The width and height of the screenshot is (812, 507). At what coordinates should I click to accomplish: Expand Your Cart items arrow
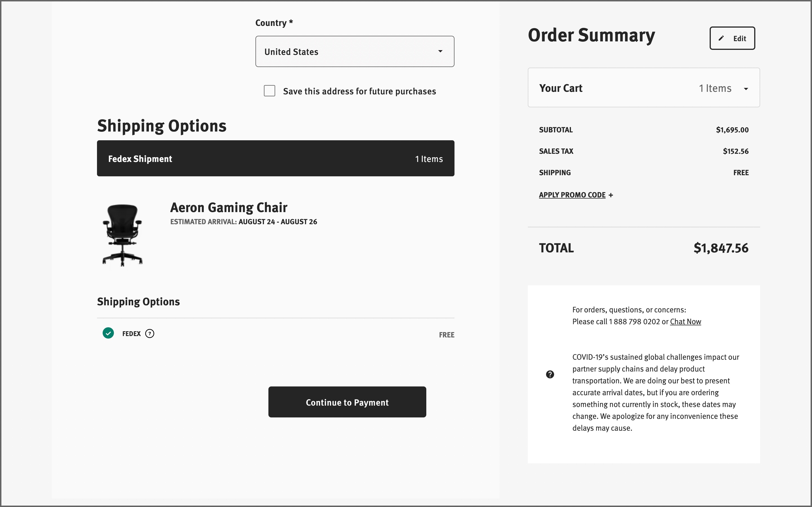(746, 89)
